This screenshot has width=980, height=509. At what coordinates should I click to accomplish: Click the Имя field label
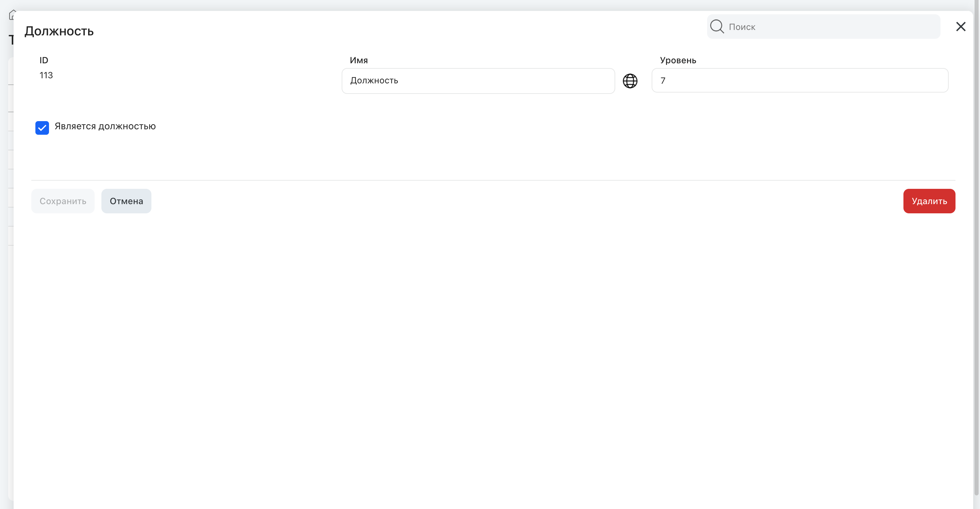(x=359, y=60)
